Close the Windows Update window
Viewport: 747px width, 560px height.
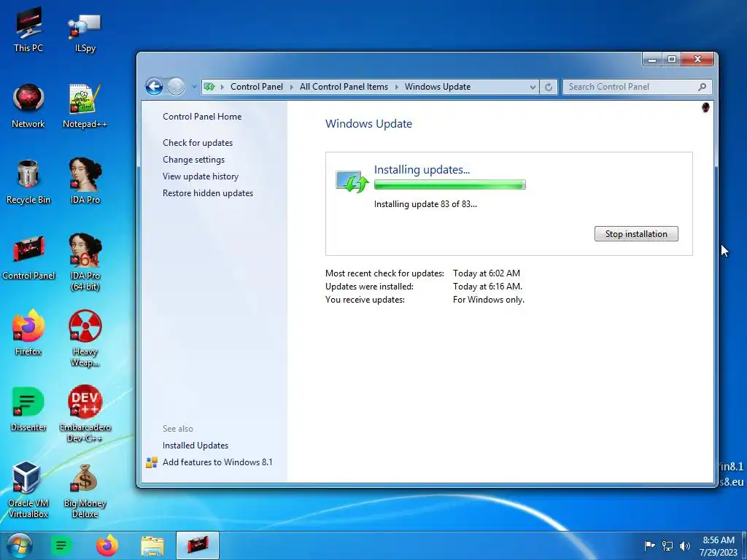[697, 60]
